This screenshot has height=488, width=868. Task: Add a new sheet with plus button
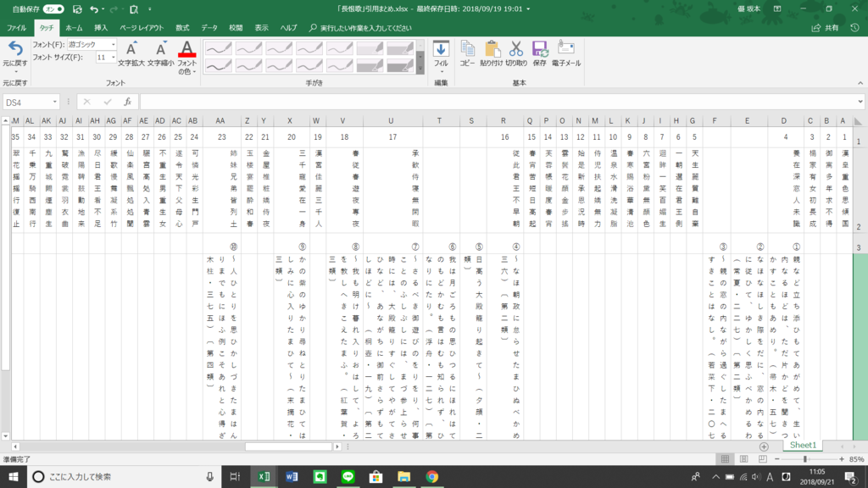point(764,446)
